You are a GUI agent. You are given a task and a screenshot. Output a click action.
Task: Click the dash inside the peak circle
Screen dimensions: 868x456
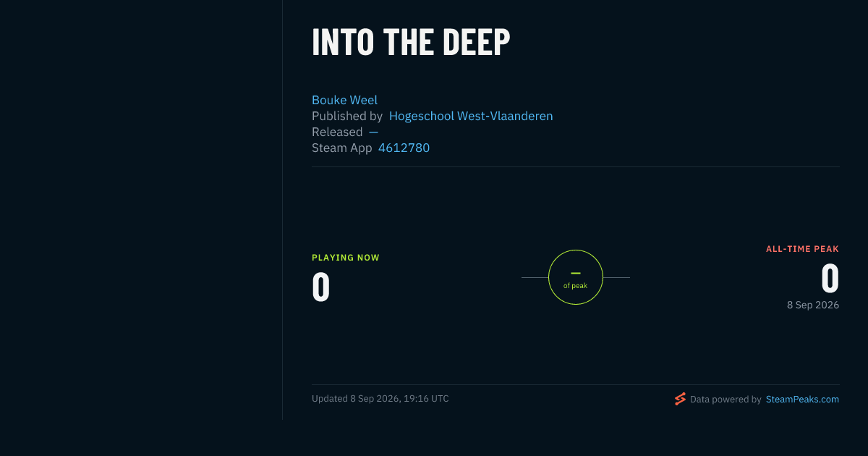(576, 273)
